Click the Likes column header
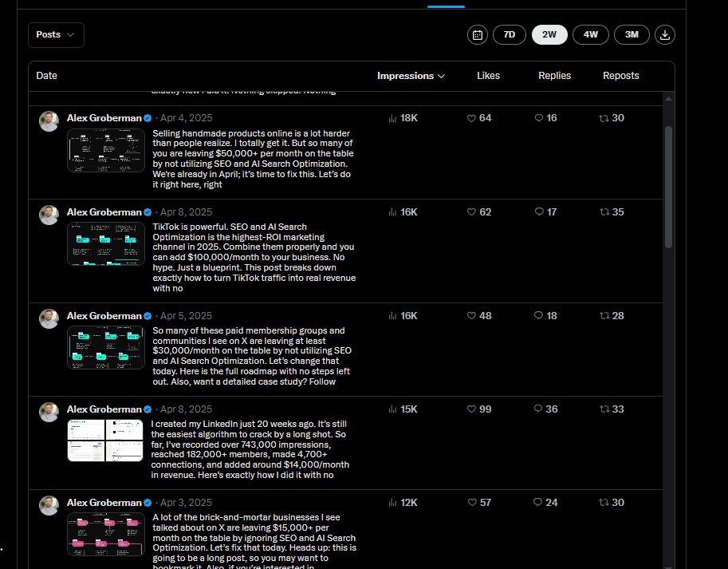Viewport: 728px width, 569px height. [489, 76]
